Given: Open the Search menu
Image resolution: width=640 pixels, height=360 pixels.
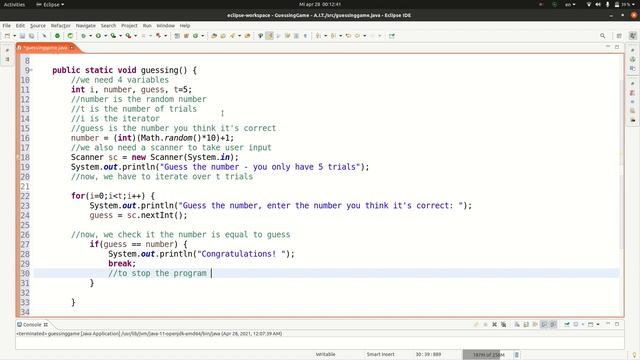Looking at the screenshot, I should click(x=109, y=26).
